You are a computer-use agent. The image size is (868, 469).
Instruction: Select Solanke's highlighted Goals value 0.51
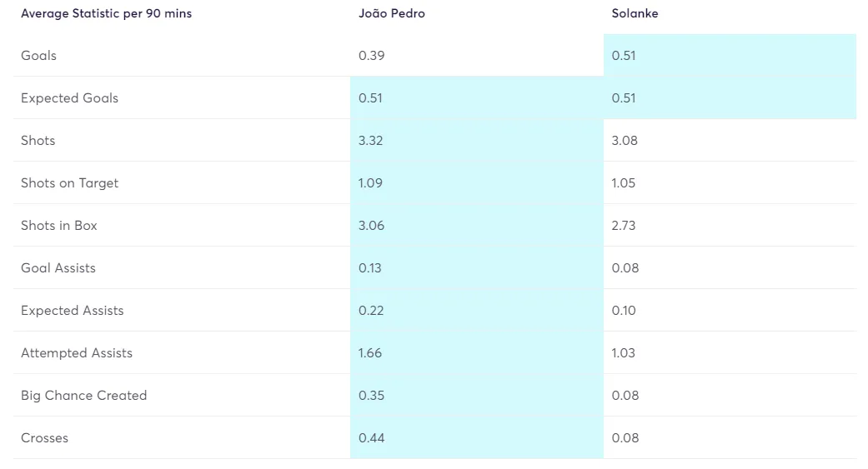(624, 55)
